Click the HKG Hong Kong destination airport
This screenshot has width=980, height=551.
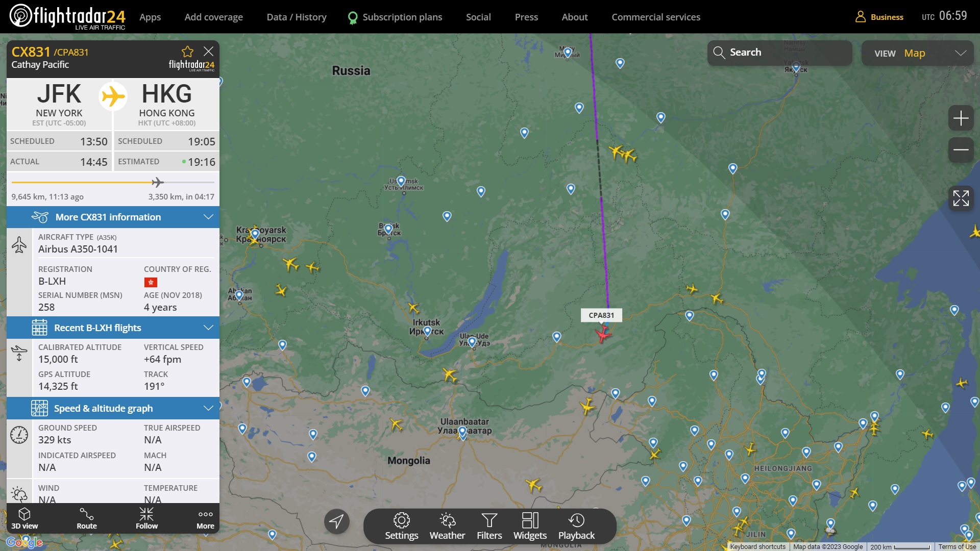point(167,104)
